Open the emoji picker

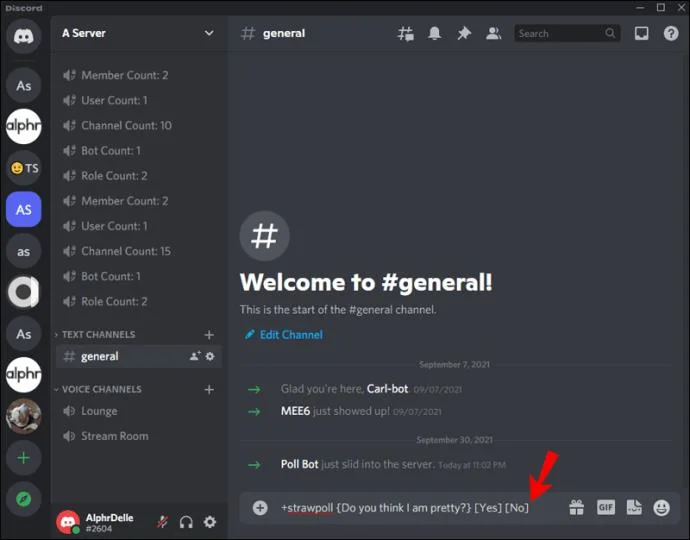pyautogui.click(x=661, y=508)
